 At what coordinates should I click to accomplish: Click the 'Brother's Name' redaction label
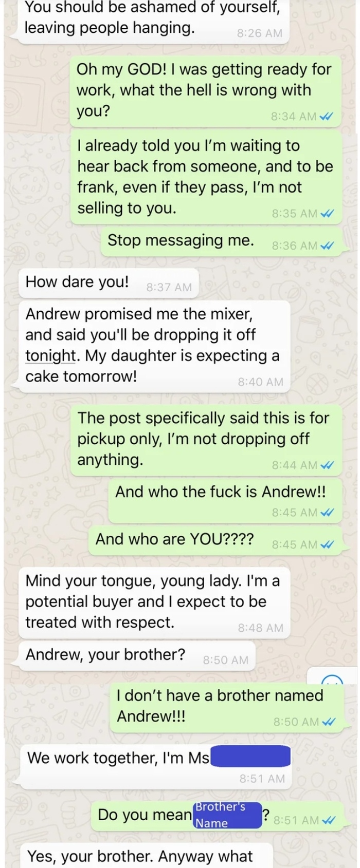pyautogui.click(x=228, y=815)
